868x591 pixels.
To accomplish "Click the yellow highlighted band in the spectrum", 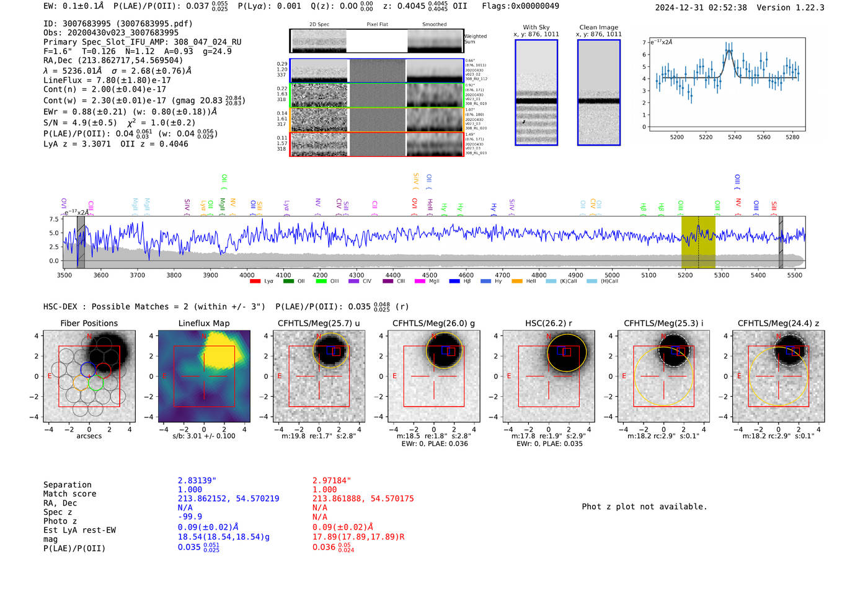I will tap(698, 242).
